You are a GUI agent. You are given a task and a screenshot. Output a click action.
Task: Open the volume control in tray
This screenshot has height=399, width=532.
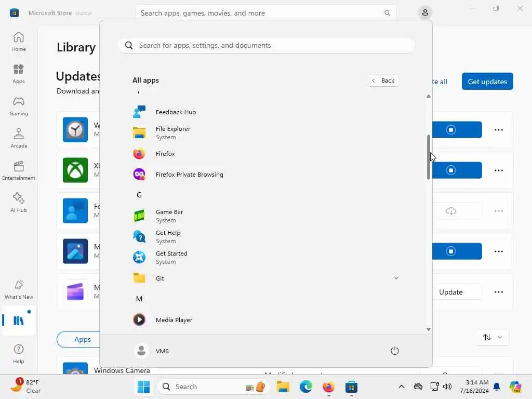point(447,387)
